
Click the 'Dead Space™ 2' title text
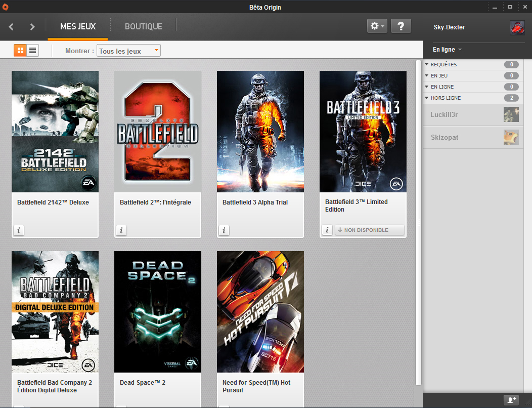click(143, 383)
